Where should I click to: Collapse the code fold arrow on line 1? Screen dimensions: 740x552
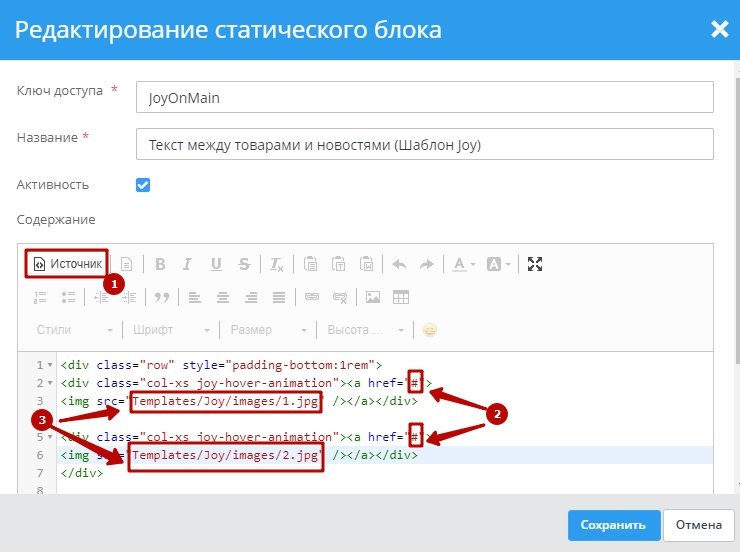(x=50, y=365)
